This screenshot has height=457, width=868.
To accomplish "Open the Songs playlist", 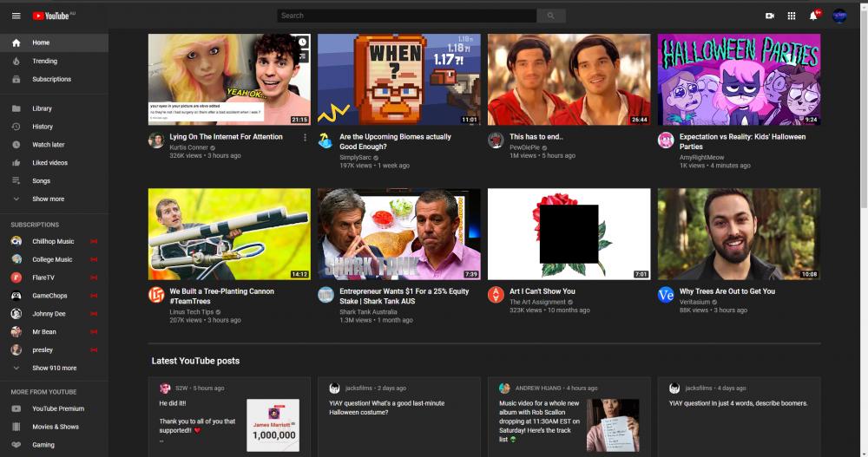I will point(54,181).
